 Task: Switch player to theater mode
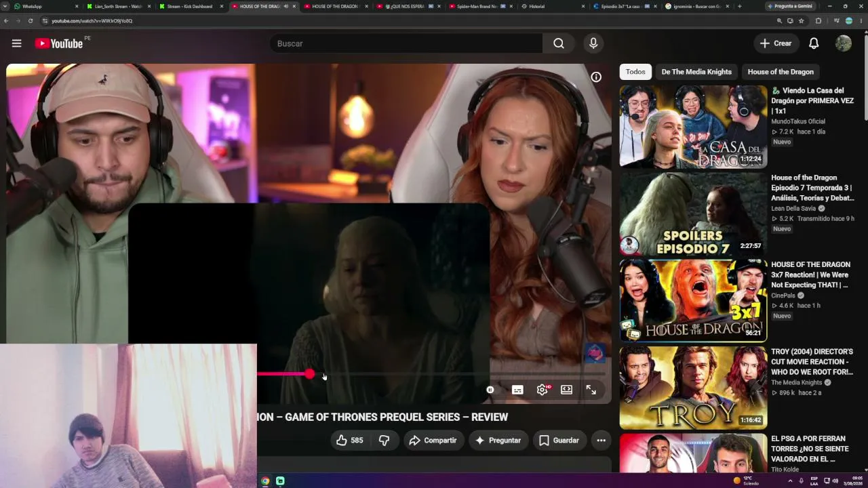point(566,390)
